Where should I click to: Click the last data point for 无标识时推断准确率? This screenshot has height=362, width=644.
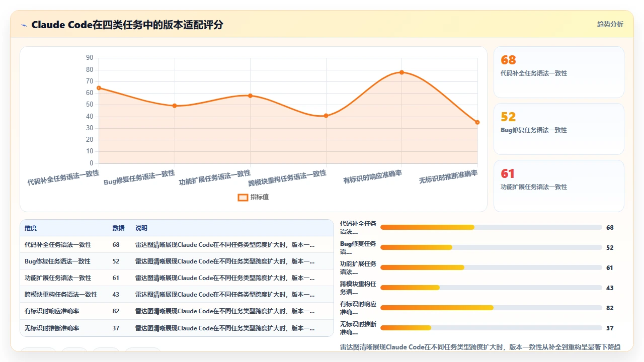point(477,122)
